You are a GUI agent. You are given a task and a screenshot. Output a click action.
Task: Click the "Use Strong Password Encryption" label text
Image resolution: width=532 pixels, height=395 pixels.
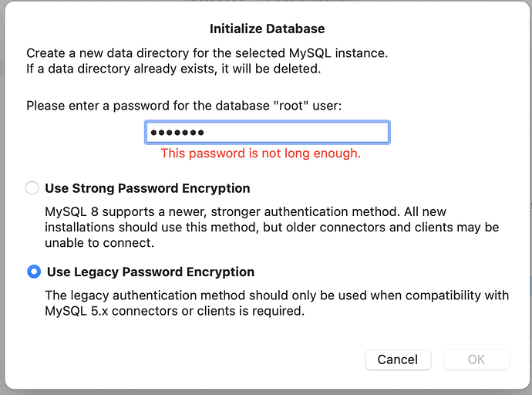coord(147,188)
